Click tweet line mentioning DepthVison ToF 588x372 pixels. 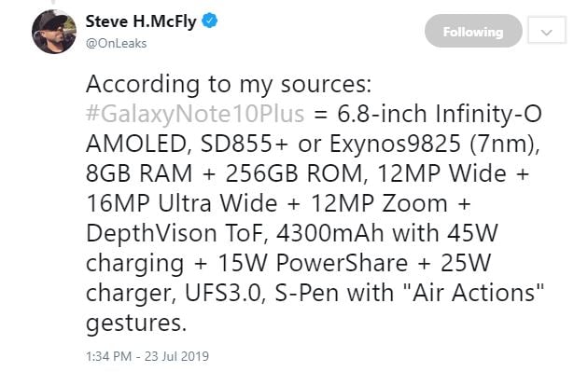coord(292,233)
